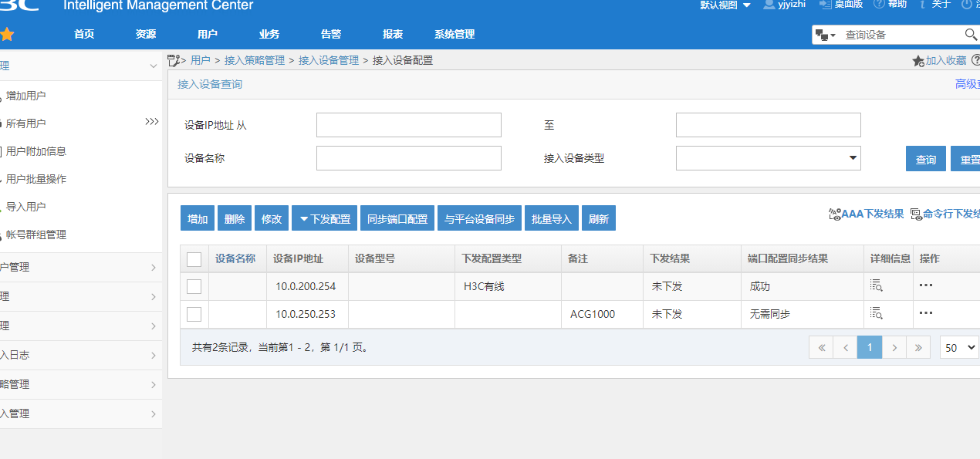
Task: Click the 命令行下发结果 icon link
Action: (x=916, y=214)
